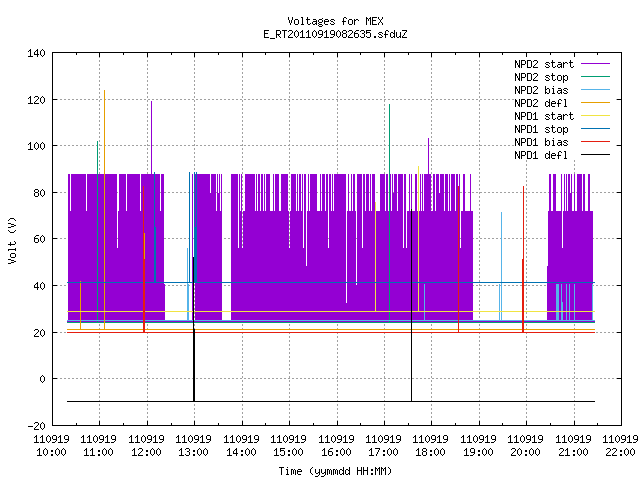Click the 'NPD2 defl' legend label
Viewport: 640px width, 480px height.
click(x=541, y=103)
